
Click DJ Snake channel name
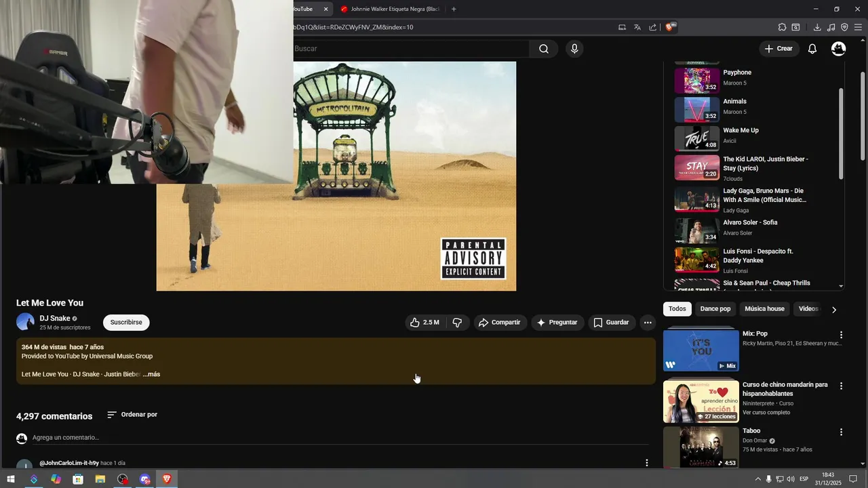click(x=55, y=319)
